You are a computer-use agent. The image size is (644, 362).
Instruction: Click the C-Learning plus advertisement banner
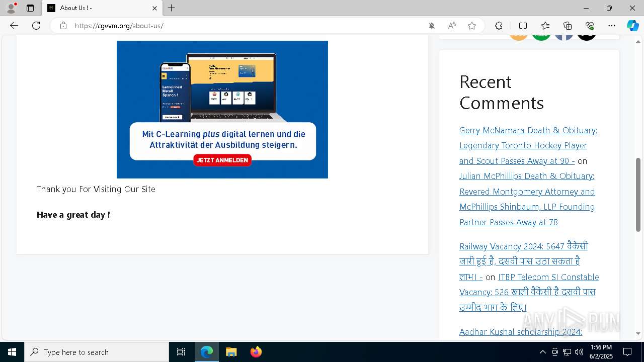(x=222, y=110)
